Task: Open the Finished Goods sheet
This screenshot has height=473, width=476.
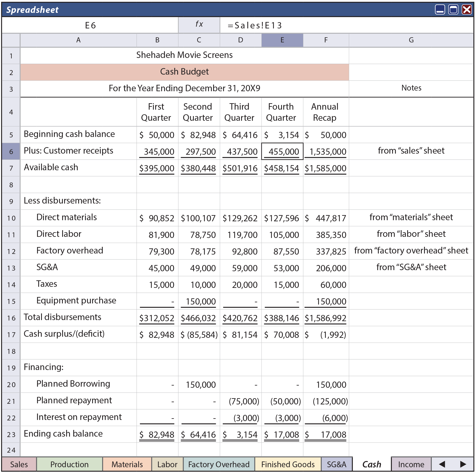Action: (x=288, y=464)
